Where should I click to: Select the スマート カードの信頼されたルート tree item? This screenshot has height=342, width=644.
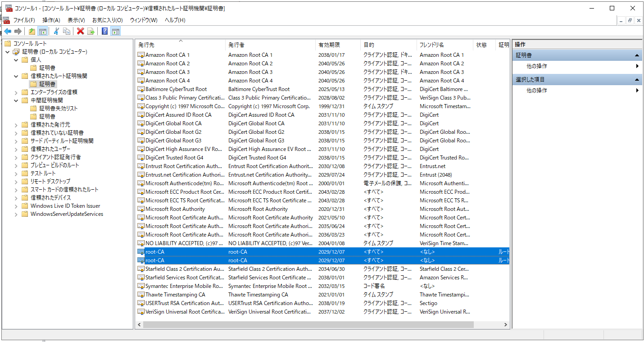point(64,190)
